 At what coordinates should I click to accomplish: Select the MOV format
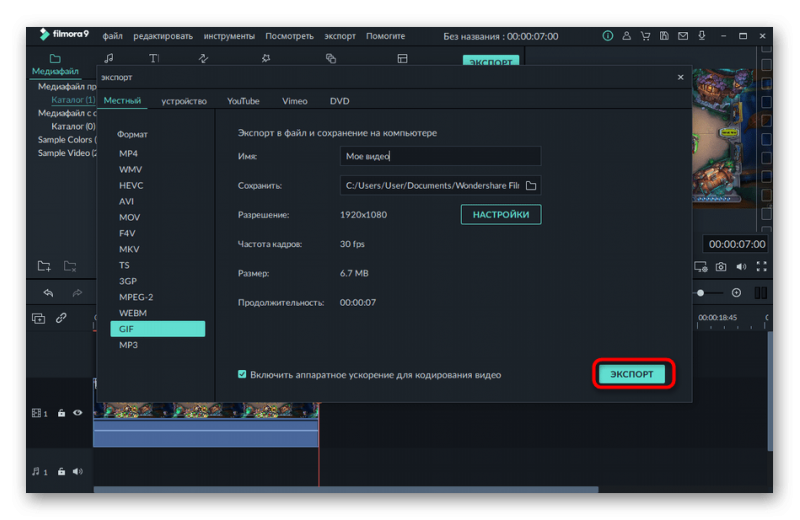129,217
